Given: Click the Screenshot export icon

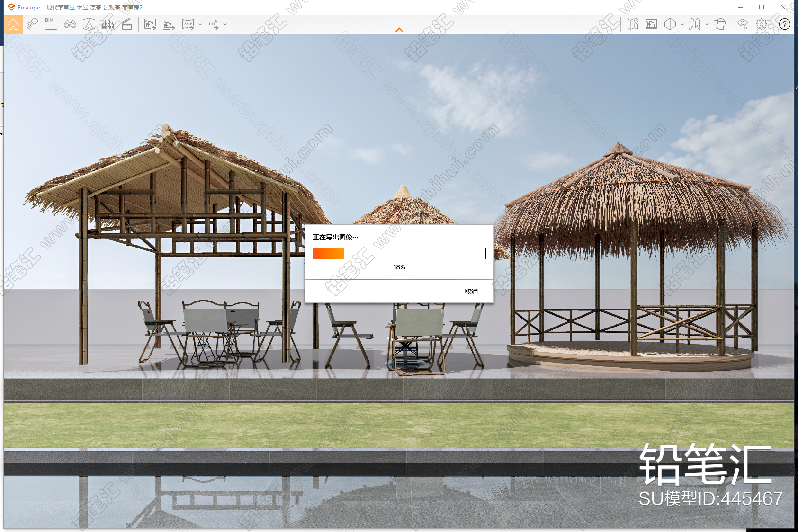Looking at the screenshot, I should (150, 24).
